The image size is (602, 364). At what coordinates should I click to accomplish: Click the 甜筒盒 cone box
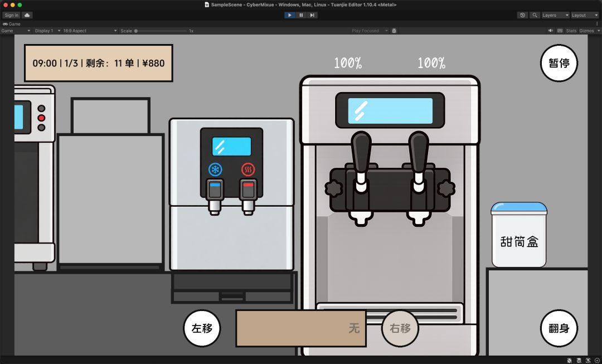coord(519,235)
